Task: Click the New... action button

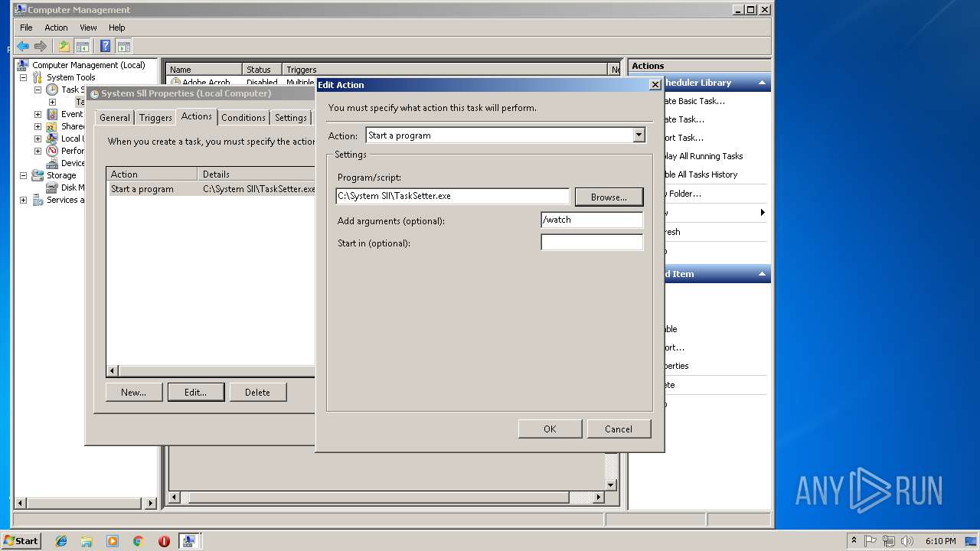Action: (x=134, y=392)
